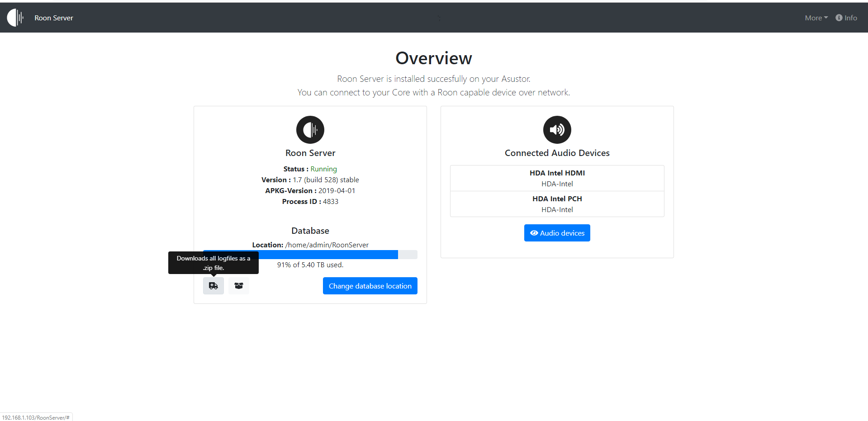Viewport: 868px width, 421px height.
Task: Click the /home/admin/RoonServer location path
Action: click(327, 245)
